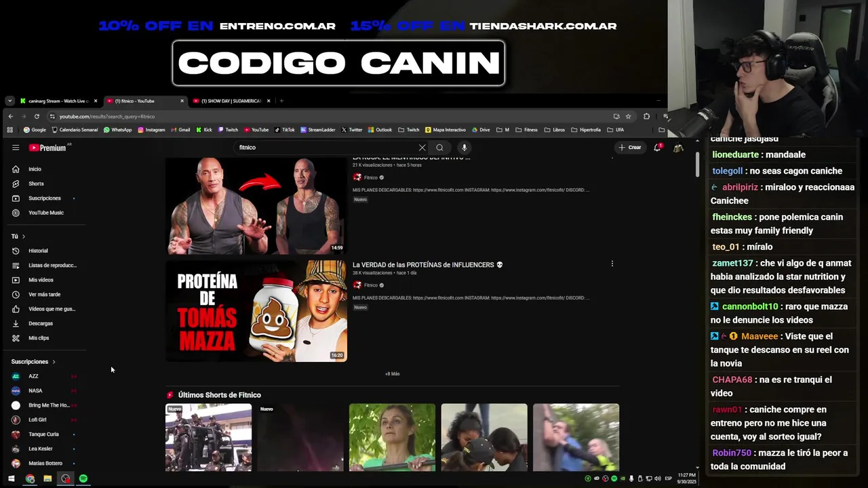The image size is (868, 488).
Task: Open the Hipertrofia bookmarks folder
Action: coord(586,129)
